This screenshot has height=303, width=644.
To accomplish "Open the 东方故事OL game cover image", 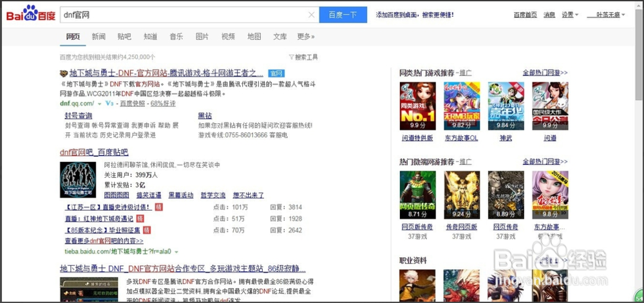I will (462, 106).
